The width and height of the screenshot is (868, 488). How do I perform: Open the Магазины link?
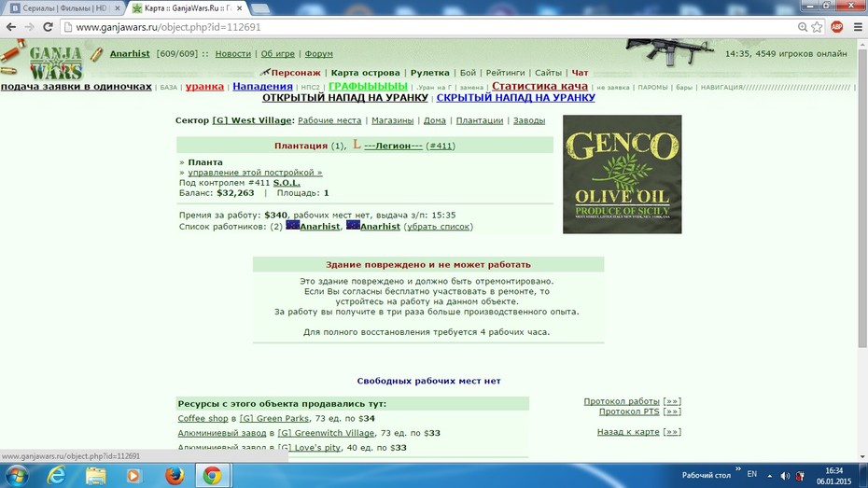pyautogui.click(x=393, y=120)
